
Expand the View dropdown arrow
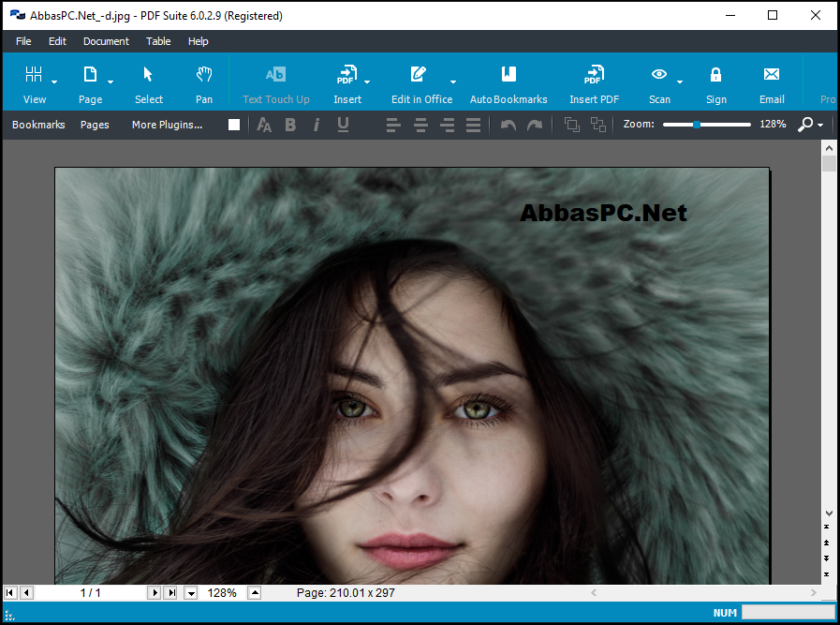(x=54, y=82)
